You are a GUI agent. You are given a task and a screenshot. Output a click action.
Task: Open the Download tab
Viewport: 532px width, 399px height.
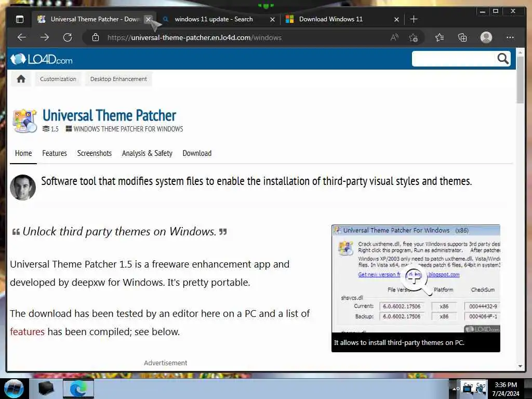197,153
